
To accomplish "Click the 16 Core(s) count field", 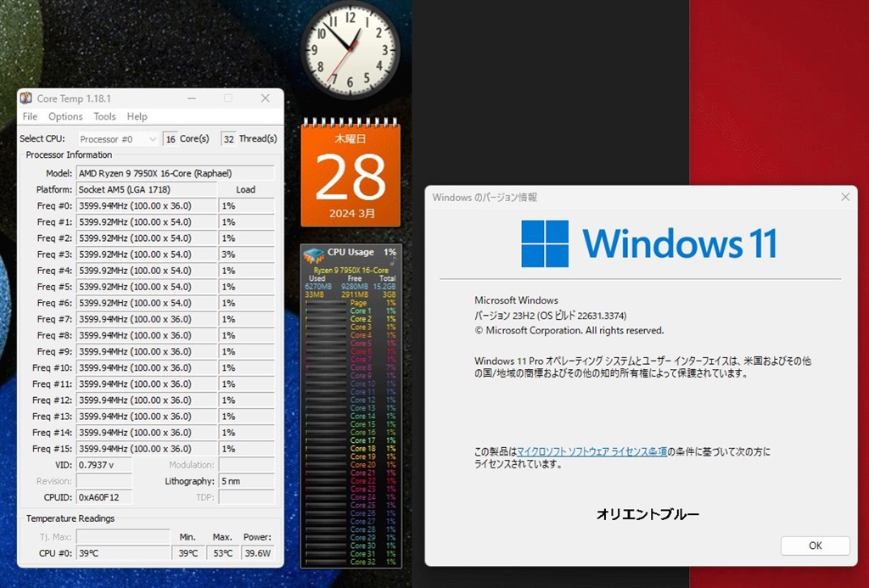I will pyautogui.click(x=170, y=139).
